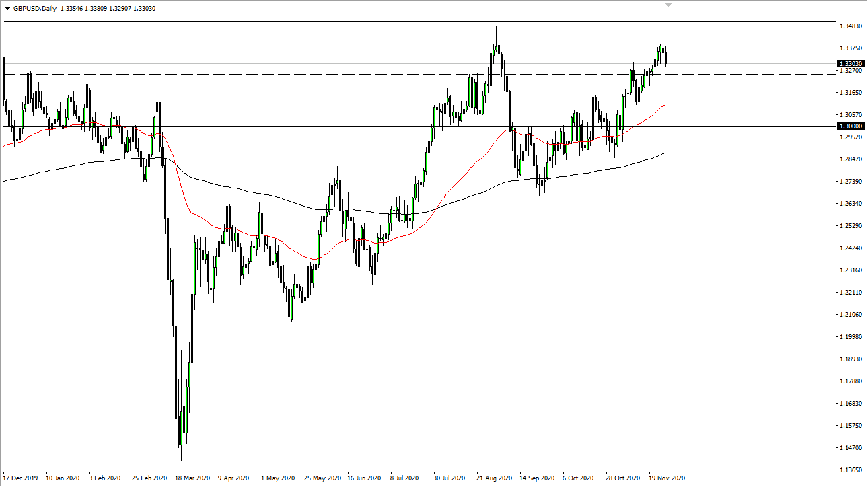Screen dimensions: 868x487
Task: Click the horizontal support line at 1.30000
Action: (336, 126)
